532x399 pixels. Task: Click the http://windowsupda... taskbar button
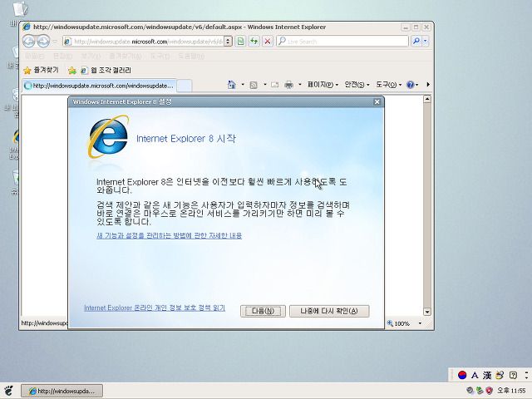click(62, 391)
